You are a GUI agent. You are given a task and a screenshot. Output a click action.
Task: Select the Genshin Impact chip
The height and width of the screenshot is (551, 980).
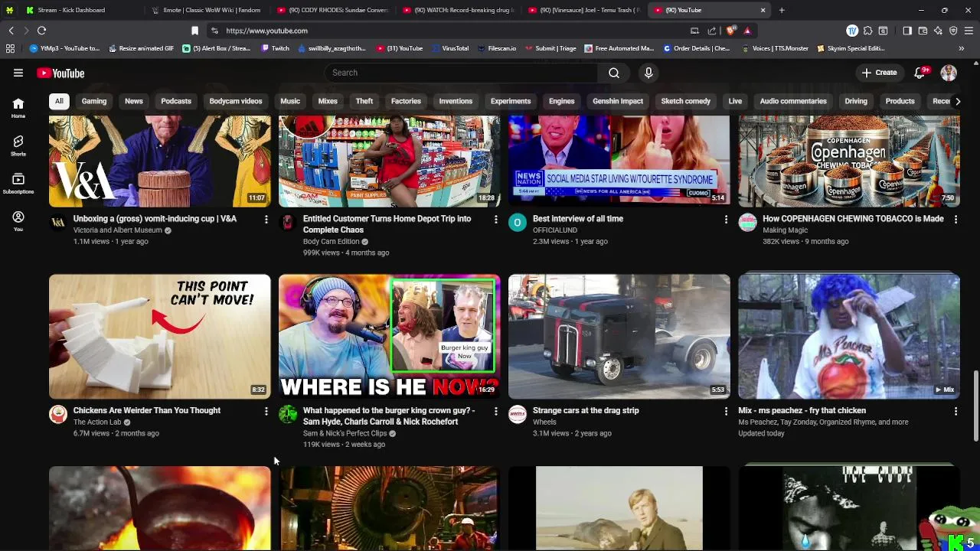pos(618,101)
